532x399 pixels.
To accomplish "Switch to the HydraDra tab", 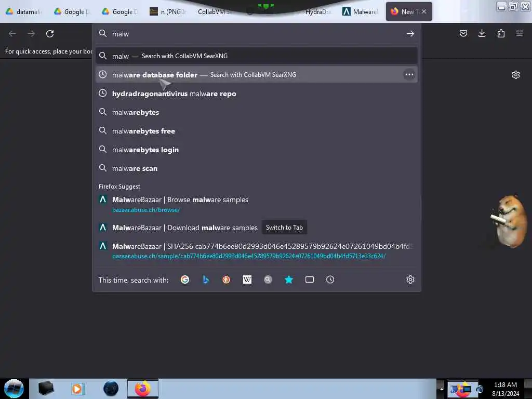I will click(x=317, y=12).
